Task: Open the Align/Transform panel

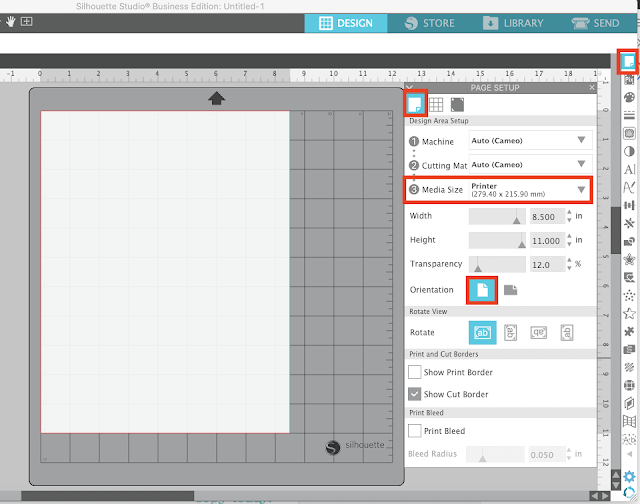Action: coord(629,205)
